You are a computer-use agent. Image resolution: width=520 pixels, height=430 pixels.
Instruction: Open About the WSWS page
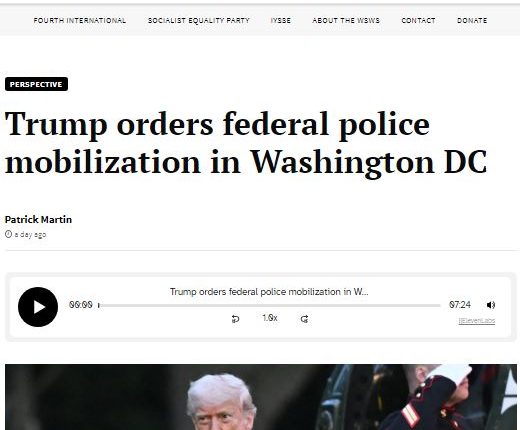pos(346,21)
